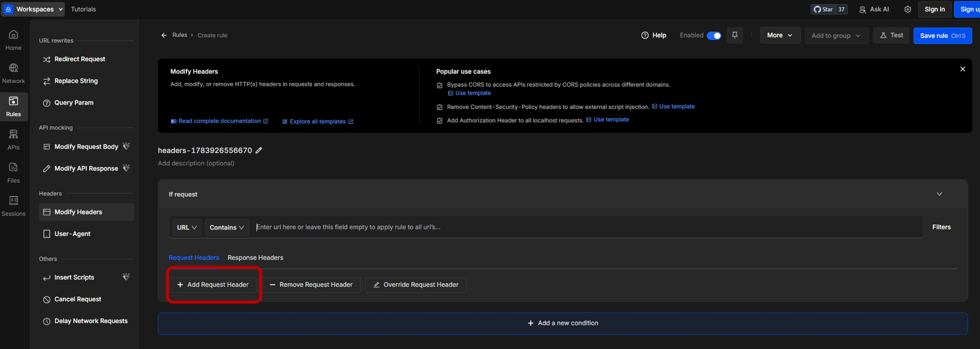Open the Workspaces dropdown
Image resolution: width=980 pixels, height=349 pixels.
pyautogui.click(x=33, y=9)
